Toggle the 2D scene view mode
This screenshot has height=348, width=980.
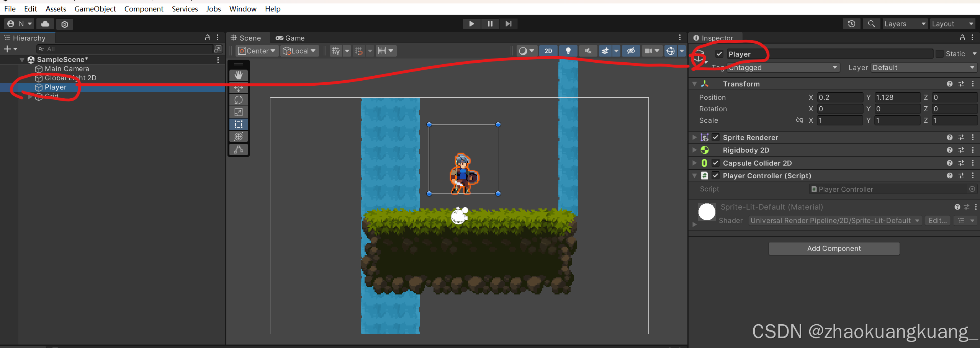[x=548, y=51]
